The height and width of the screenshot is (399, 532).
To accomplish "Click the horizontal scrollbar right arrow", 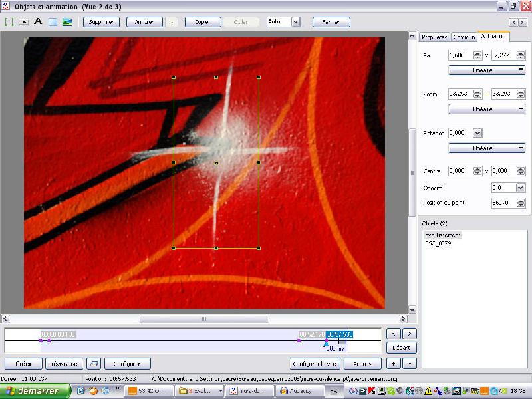I will click(x=403, y=319).
